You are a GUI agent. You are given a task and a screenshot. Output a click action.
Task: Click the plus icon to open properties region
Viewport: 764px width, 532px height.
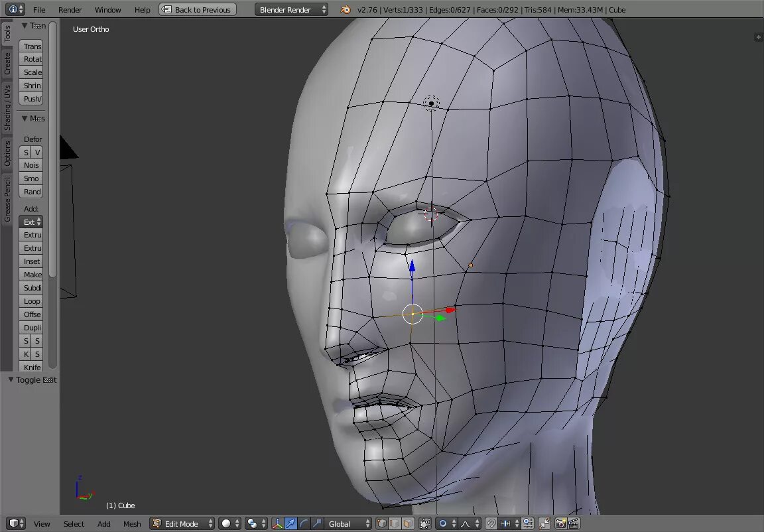point(758,37)
